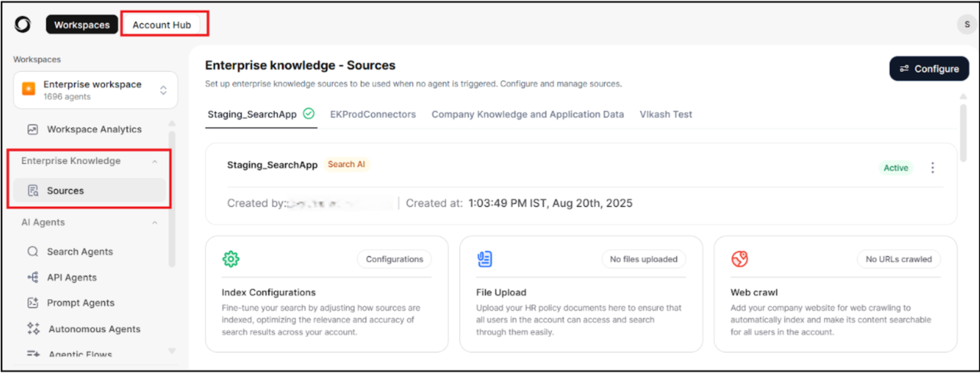Collapse the Enterprise Knowledge section
This screenshot has width=980, height=374.
155,162
